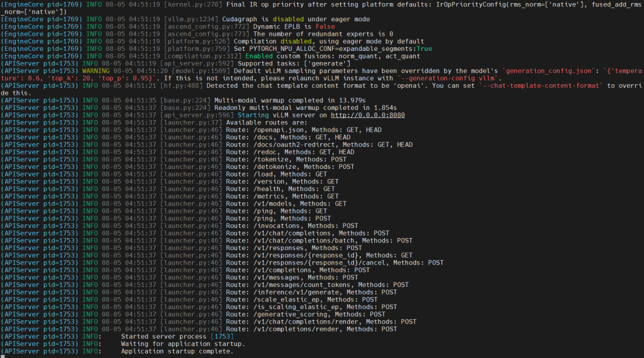This screenshot has width=644, height=358.
Task: Click the 'Application startup complete.' line
Action: (177, 352)
